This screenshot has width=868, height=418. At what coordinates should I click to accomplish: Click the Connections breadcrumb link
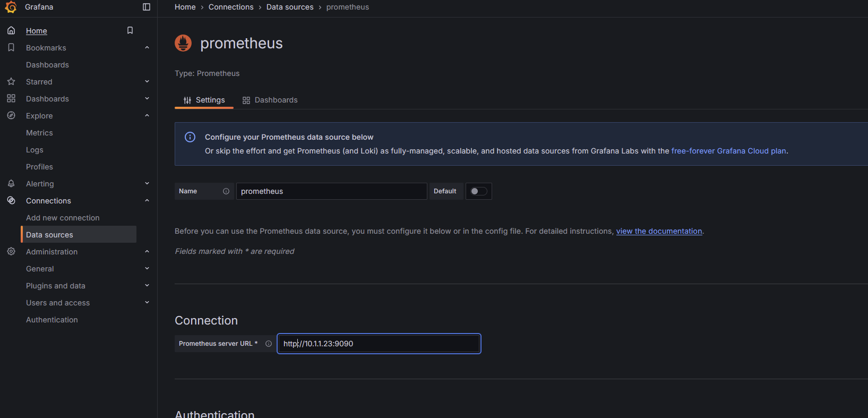click(231, 7)
